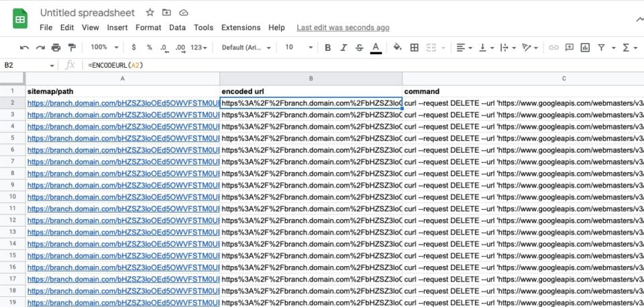Image resolution: width=644 pixels, height=307 pixels.
Task: Select curl command cell in row 3
Action: pos(523,115)
